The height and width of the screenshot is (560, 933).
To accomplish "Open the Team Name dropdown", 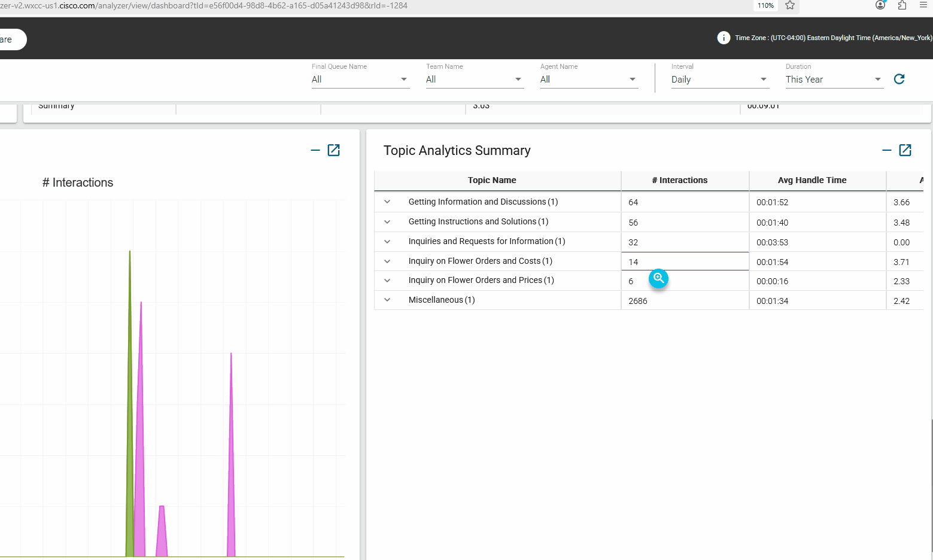I will (x=474, y=80).
